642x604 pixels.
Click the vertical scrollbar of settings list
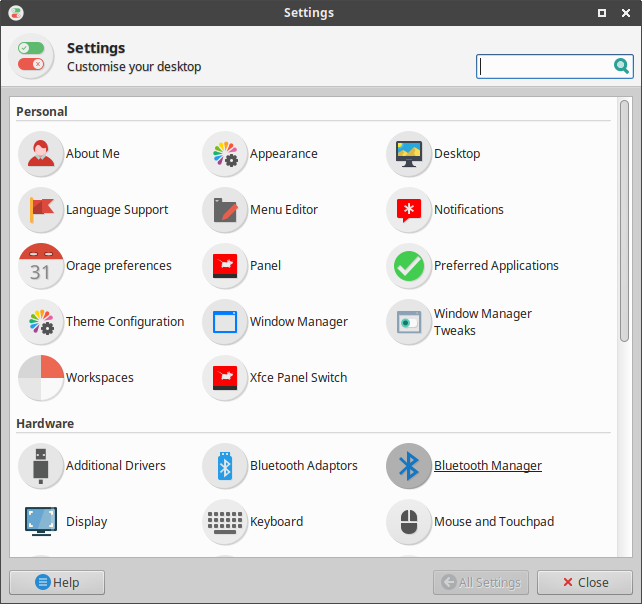pyautogui.click(x=624, y=220)
